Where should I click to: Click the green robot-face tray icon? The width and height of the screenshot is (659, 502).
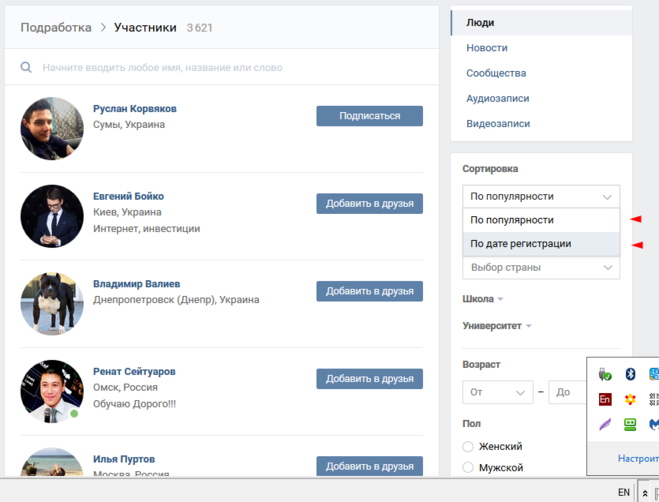pyautogui.click(x=631, y=424)
